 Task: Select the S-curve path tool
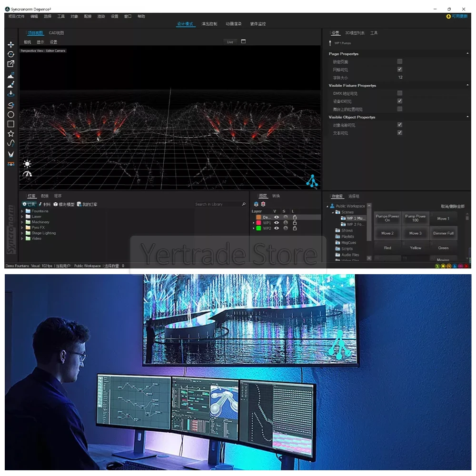(x=11, y=105)
